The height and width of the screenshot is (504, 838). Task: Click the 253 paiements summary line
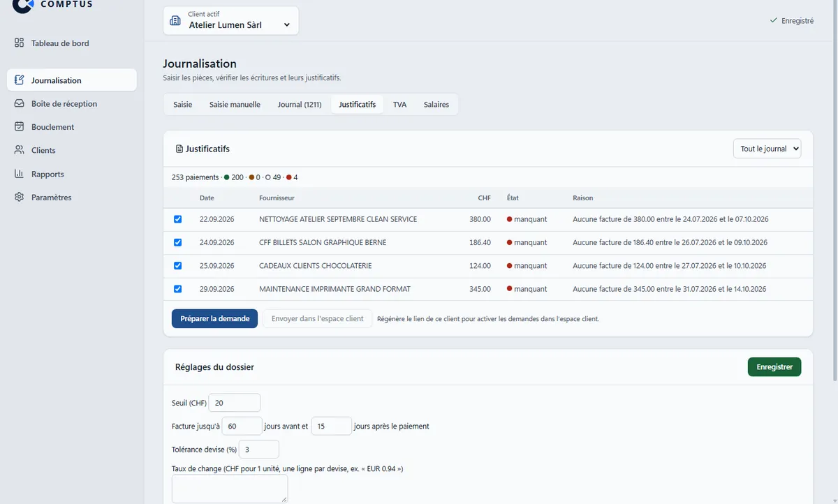235,177
